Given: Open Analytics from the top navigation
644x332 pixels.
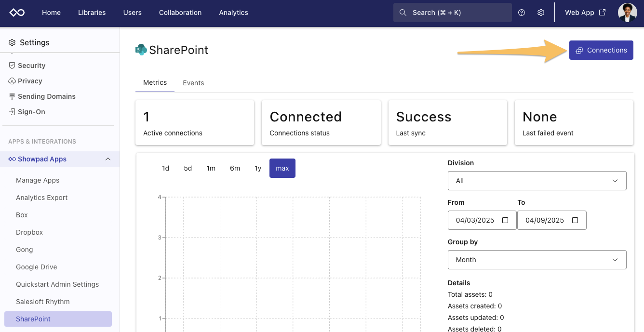Looking at the screenshot, I should click(233, 13).
